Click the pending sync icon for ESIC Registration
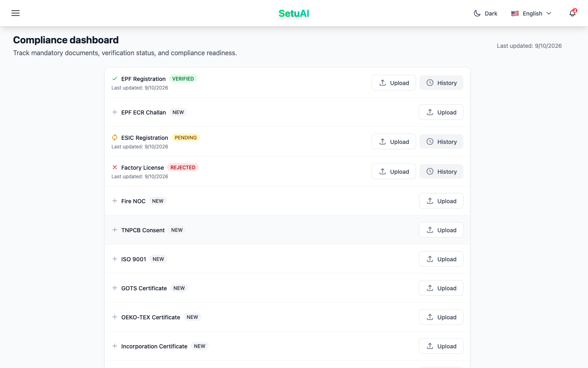Viewport: 588px width, 368px height. (x=115, y=137)
